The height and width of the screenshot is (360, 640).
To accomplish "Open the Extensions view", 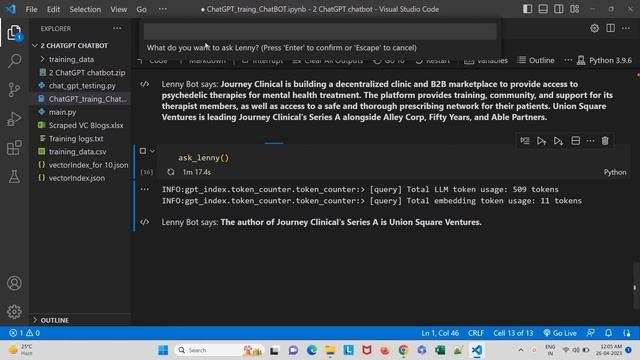I will (14, 148).
